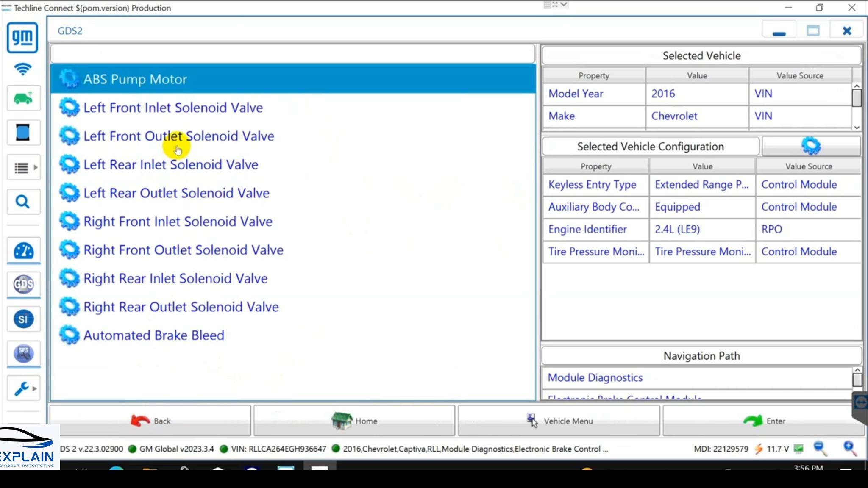Click the 2.4L (LE9) engine value
This screenshot has height=488, width=868.
point(702,229)
